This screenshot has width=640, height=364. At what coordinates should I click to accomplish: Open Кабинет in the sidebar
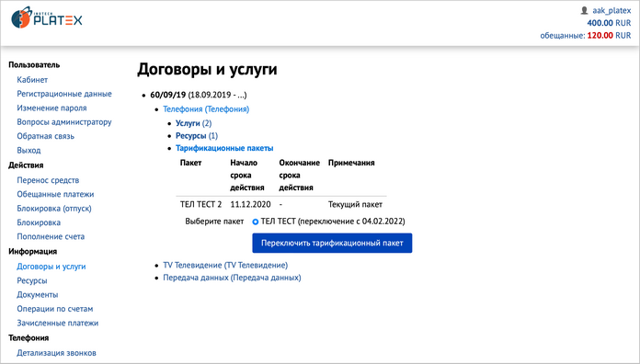[x=32, y=80]
